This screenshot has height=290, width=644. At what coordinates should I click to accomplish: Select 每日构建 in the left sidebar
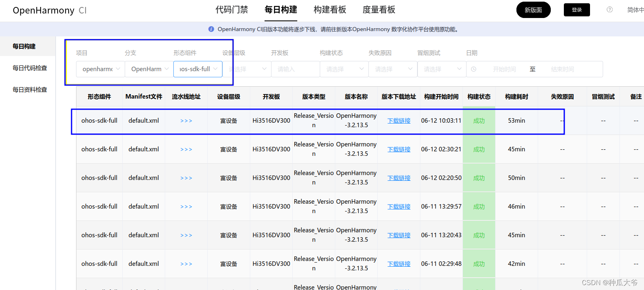(x=27, y=46)
